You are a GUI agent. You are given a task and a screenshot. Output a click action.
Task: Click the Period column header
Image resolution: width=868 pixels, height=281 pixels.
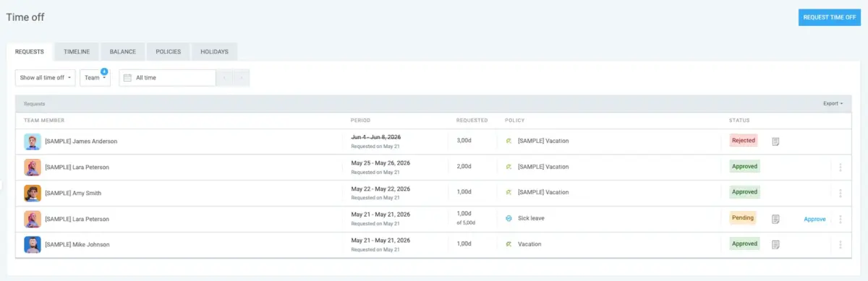pos(360,121)
